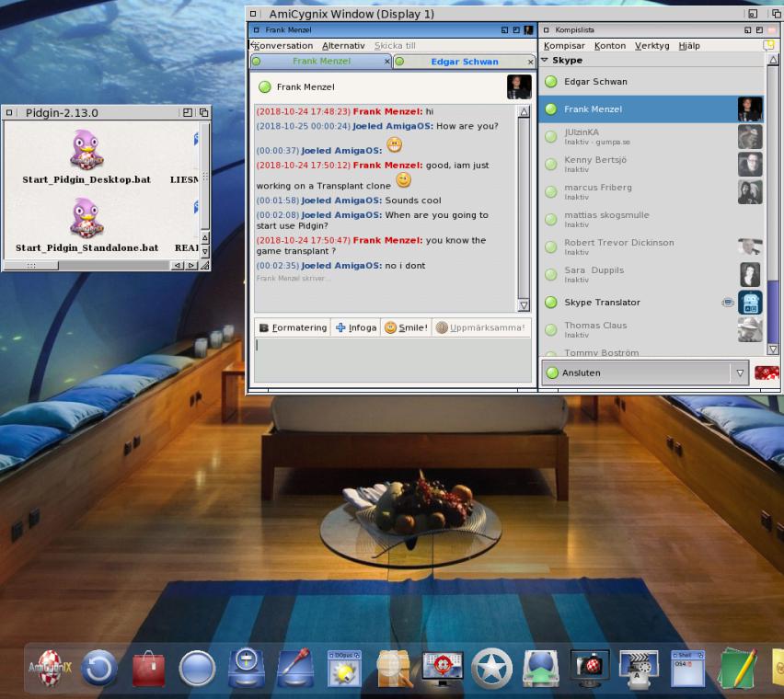The height and width of the screenshot is (699, 784).
Task: Select mattias skogsmulle in the buddy list
Action: tap(652, 219)
